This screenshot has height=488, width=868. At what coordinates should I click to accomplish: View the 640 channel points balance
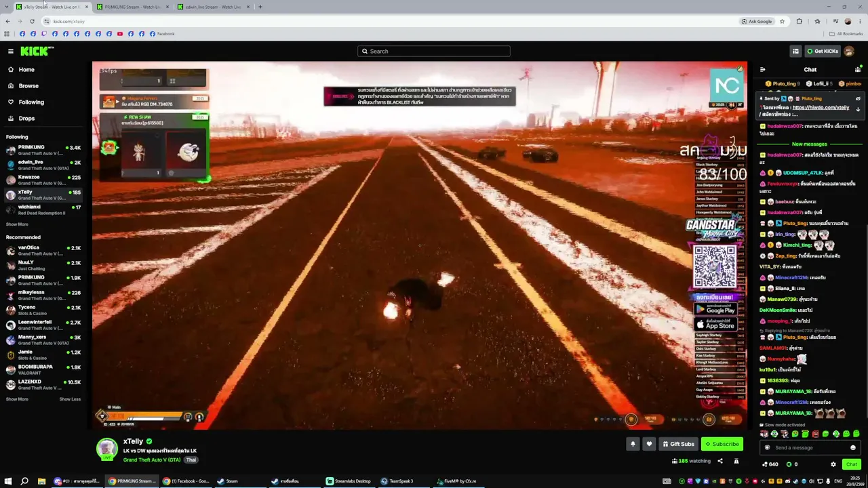tap(770, 464)
